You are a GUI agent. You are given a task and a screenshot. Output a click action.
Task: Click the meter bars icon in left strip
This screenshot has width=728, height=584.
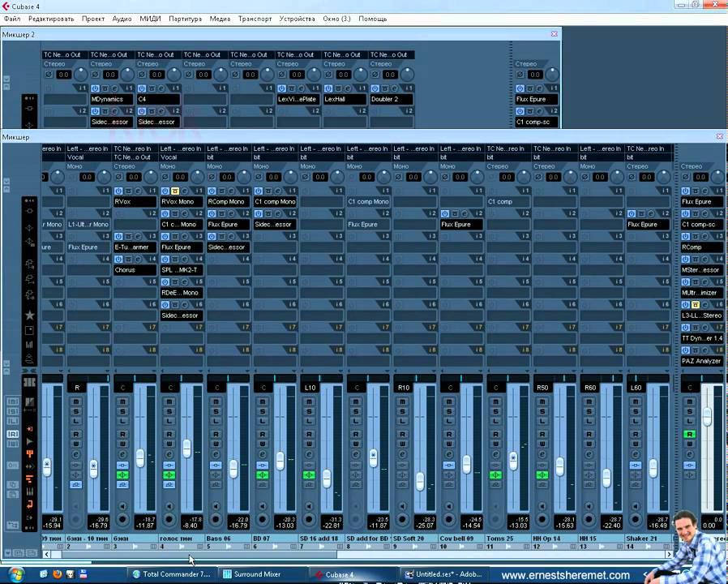pos(30,344)
